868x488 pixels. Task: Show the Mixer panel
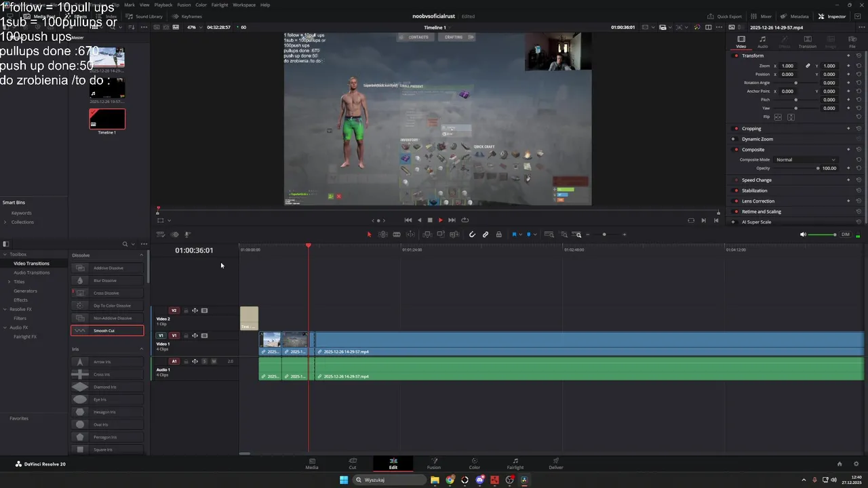point(761,16)
